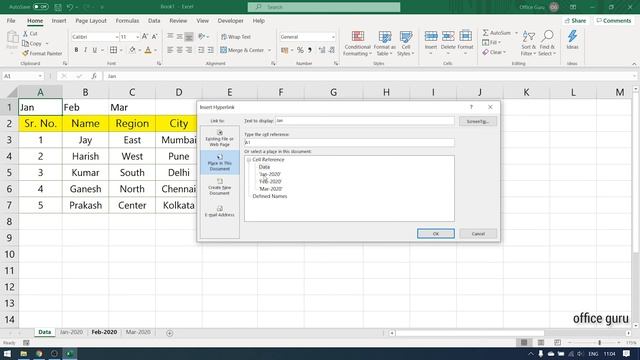This screenshot has width=640, height=360.
Task: Toggle Italic formatting
Action: [x=85, y=50]
